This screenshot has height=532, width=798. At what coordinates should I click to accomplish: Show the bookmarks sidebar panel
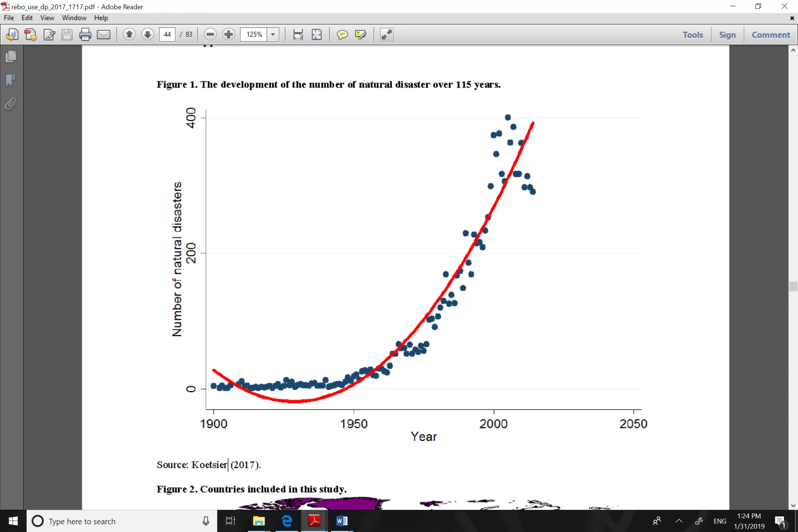tap(11, 80)
